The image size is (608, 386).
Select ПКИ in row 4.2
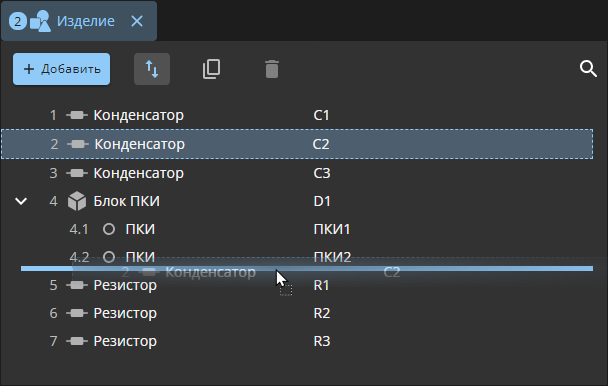point(140,257)
